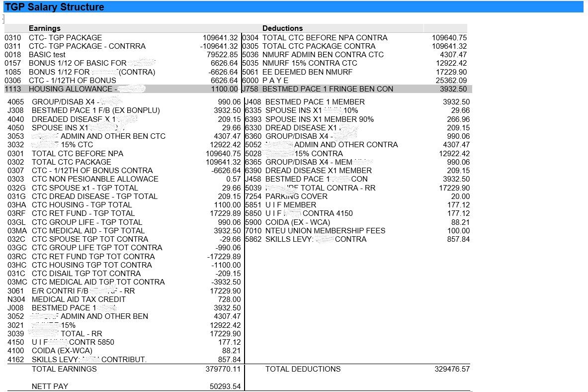This screenshot has width=588, height=392.
Task: Click the 0310 CTC- TGP PACKAGE earnings line
Action: [x=65, y=38]
